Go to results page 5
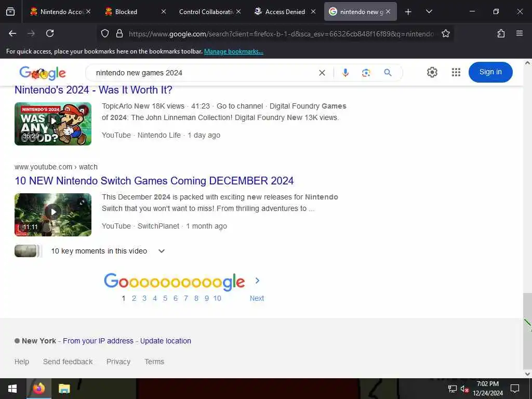This screenshot has height=399, width=532. click(x=165, y=298)
